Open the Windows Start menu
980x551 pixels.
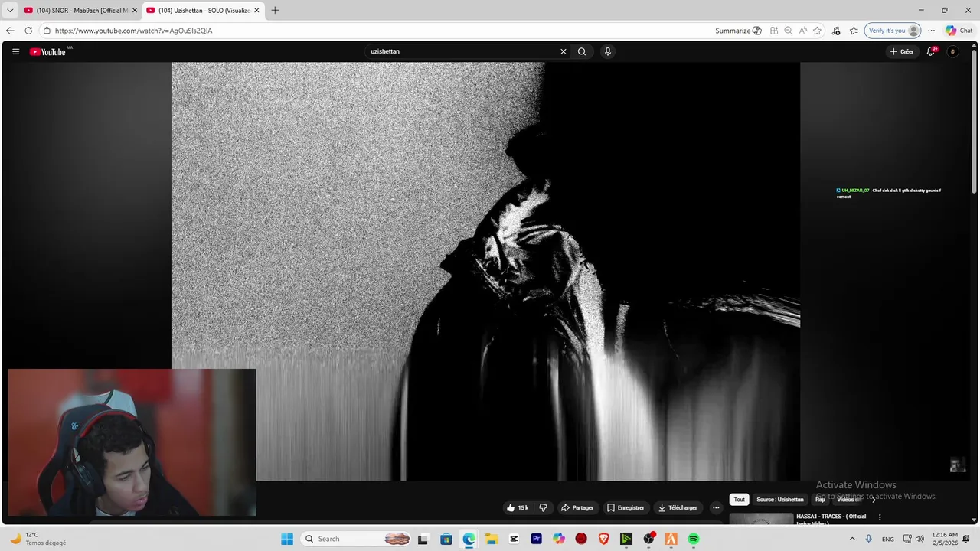[287, 539]
